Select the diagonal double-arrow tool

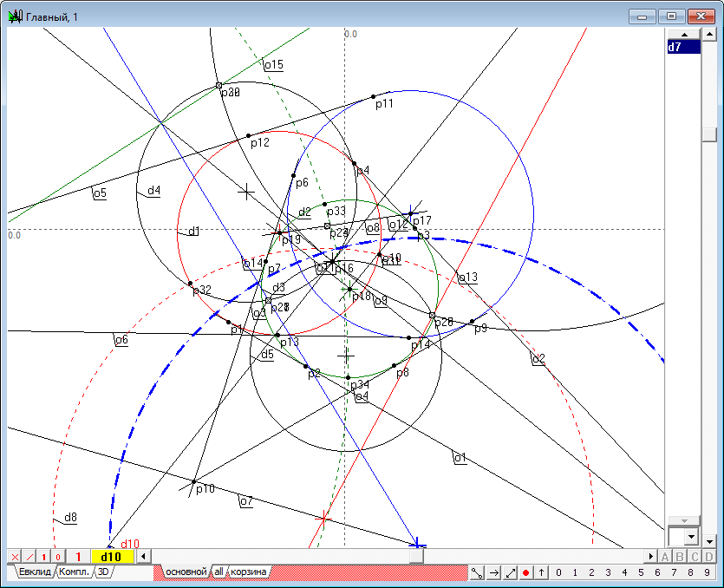point(510,572)
